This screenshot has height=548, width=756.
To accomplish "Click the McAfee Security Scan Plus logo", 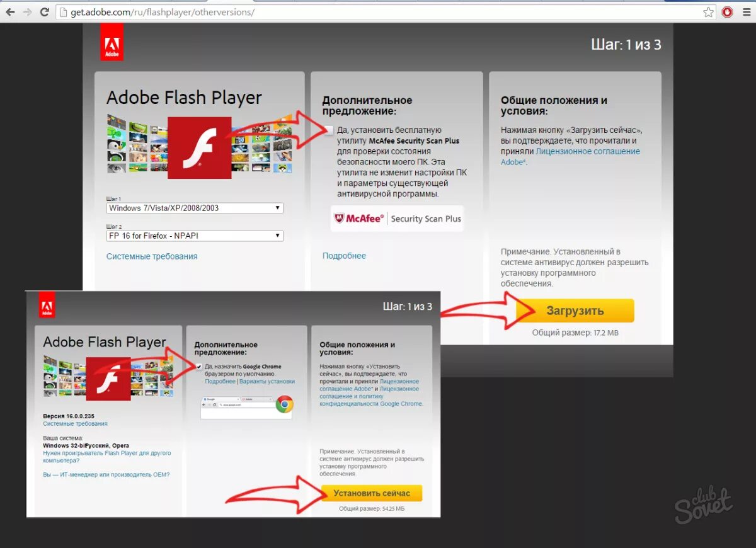I will (x=398, y=219).
